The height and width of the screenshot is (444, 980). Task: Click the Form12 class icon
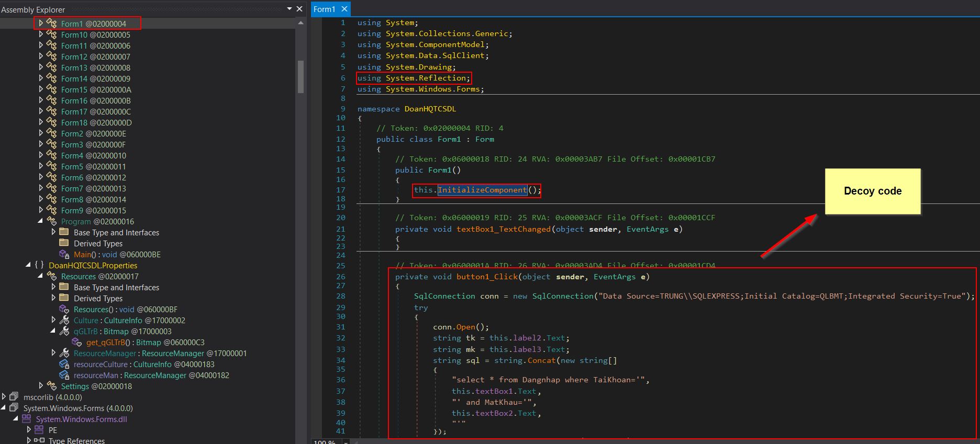pyautogui.click(x=51, y=56)
